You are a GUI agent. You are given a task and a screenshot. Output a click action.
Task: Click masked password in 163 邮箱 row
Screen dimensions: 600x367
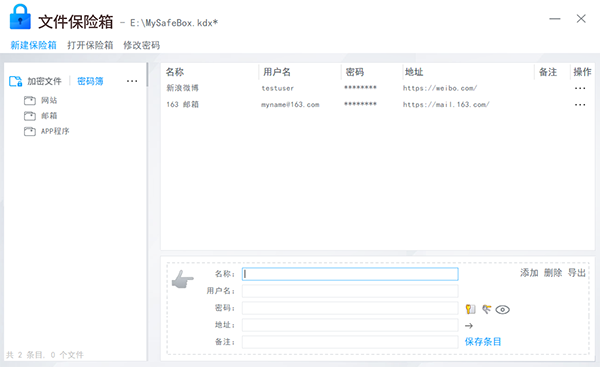pos(360,104)
